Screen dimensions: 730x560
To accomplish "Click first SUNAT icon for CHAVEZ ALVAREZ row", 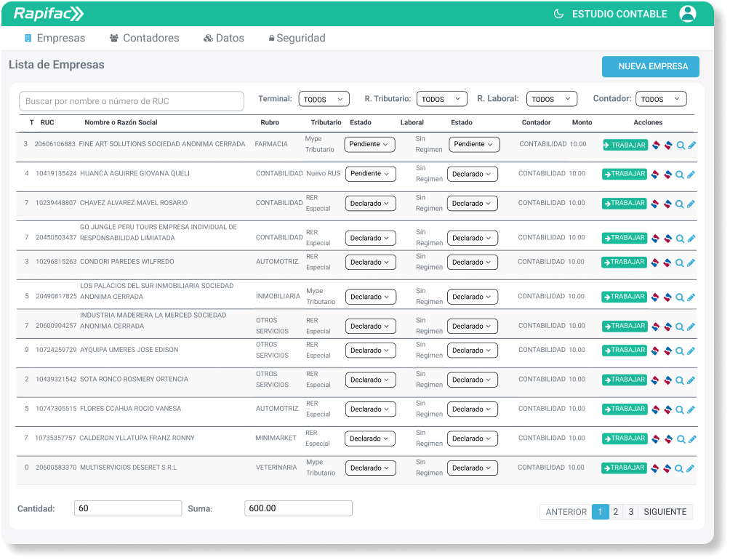I will coord(655,204).
